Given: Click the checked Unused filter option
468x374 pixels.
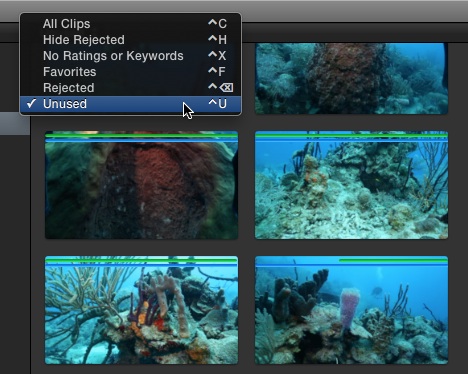Looking at the screenshot, I should coord(130,104).
